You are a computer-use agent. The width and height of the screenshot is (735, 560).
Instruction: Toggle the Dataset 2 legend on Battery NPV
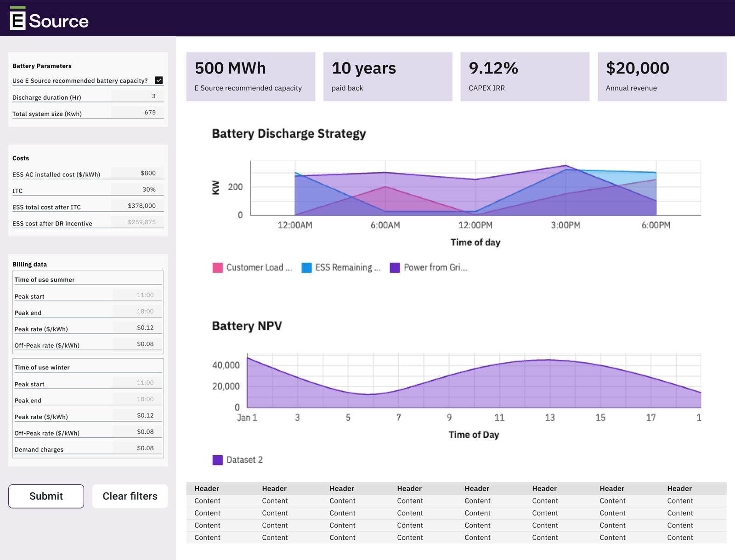tap(237, 459)
